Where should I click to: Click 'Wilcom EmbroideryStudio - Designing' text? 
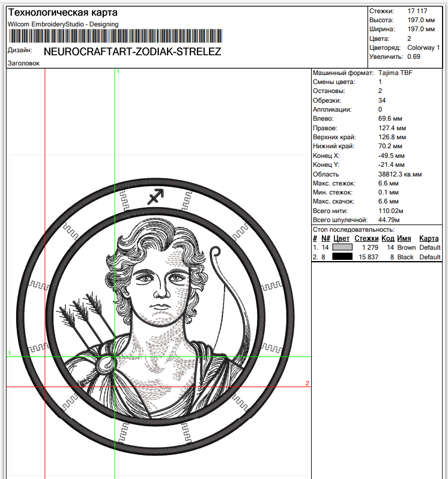63,24
